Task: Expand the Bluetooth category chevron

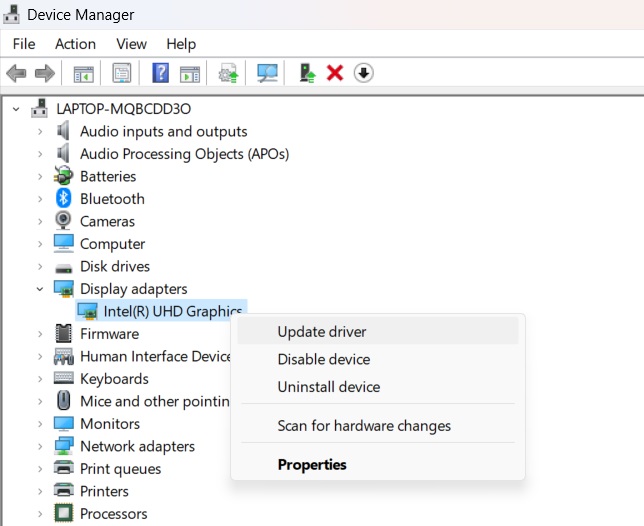Action: 40,199
